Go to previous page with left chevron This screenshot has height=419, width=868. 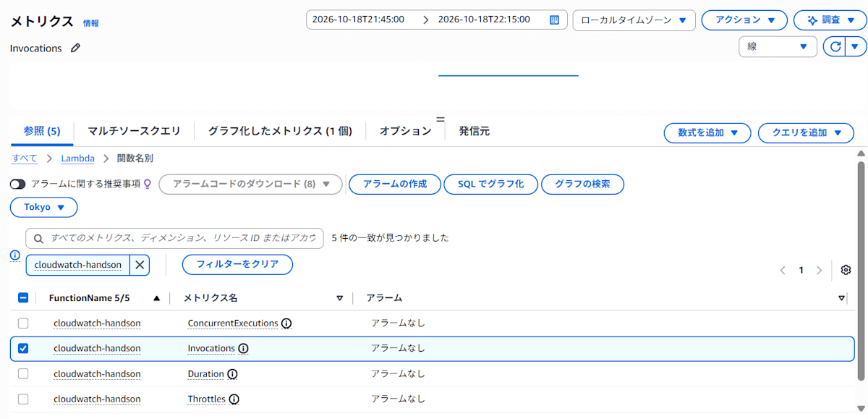pyautogui.click(x=783, y=270)
